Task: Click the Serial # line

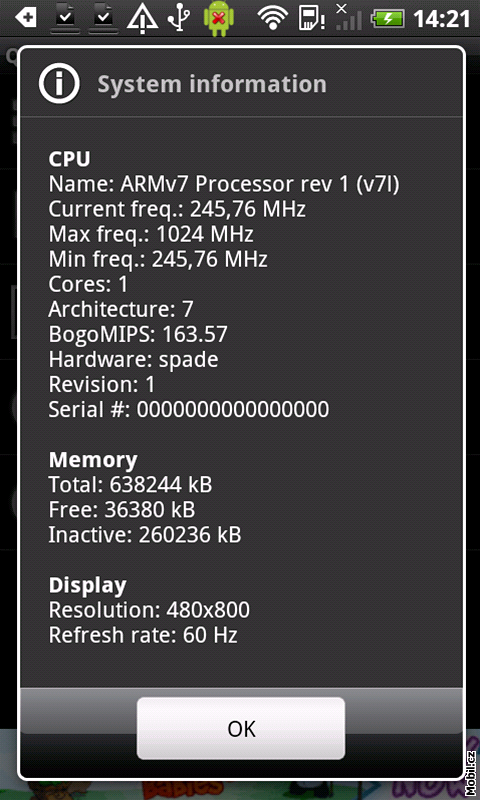Action: click(189, 410)
